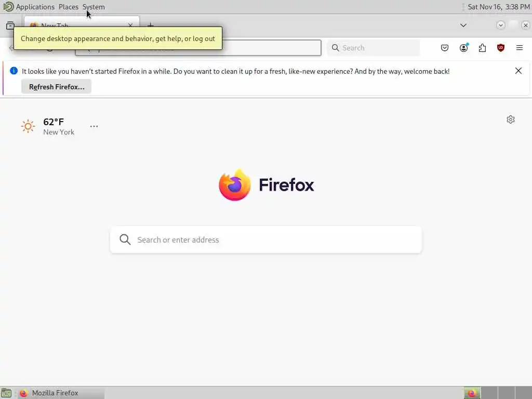The image size is (532, 399).
Task: Click the show desktop icon in bottom panel
Action: pos(6,393)
